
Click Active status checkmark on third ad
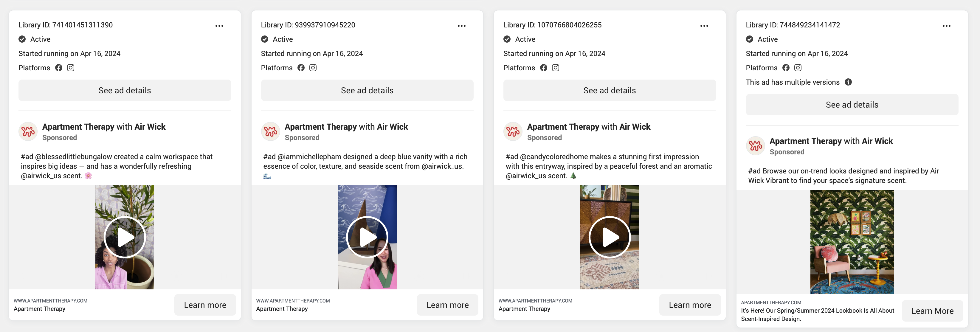(x=507, y=39)
